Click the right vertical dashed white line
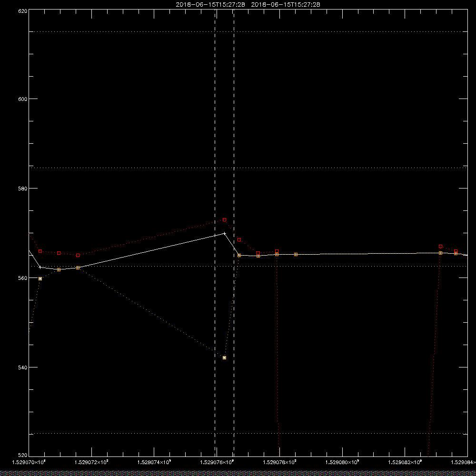The width and height of the screenshot is (476, 476). point(234,232)
